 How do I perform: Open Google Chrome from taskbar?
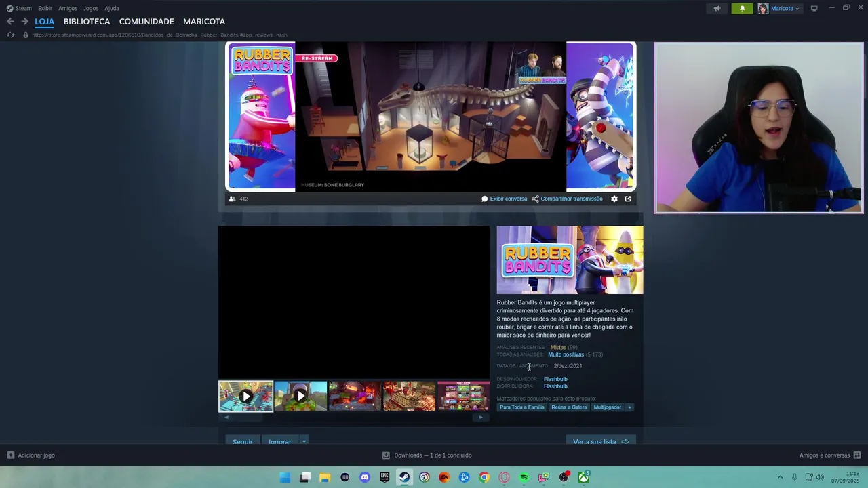[484, 477]
